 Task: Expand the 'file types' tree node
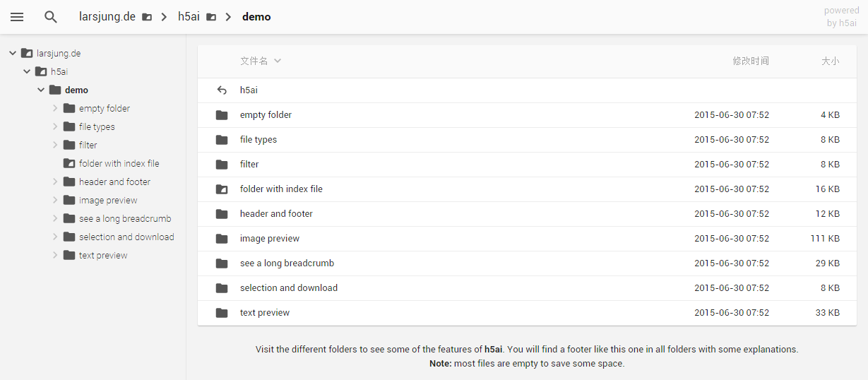click(x=55, y=126)
